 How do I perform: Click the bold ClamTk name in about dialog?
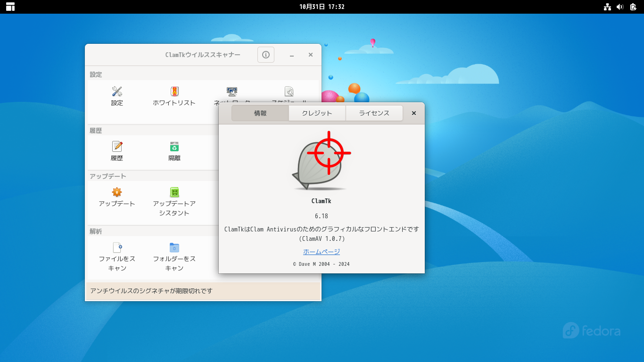[322, 201]
